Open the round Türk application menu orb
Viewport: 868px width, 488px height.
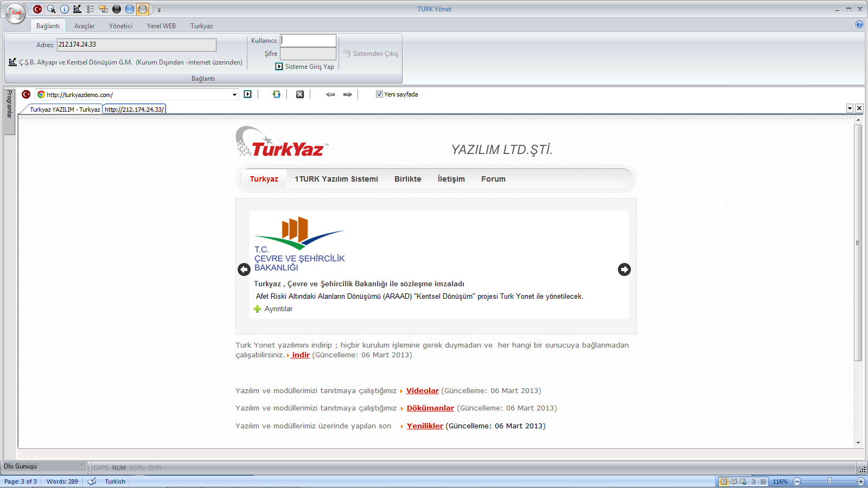tap(16, 13)
